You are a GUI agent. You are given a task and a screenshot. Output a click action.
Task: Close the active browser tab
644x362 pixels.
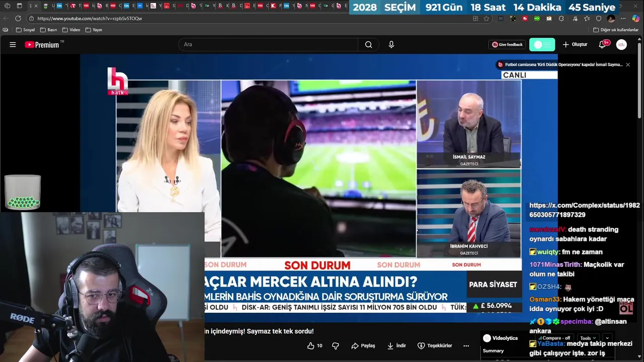click(36, 6)
